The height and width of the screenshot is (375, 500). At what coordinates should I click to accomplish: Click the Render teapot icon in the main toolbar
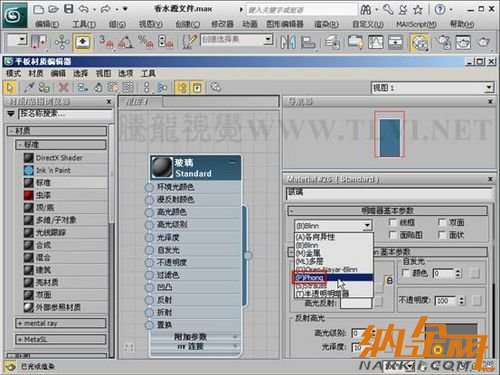point(484,42)
